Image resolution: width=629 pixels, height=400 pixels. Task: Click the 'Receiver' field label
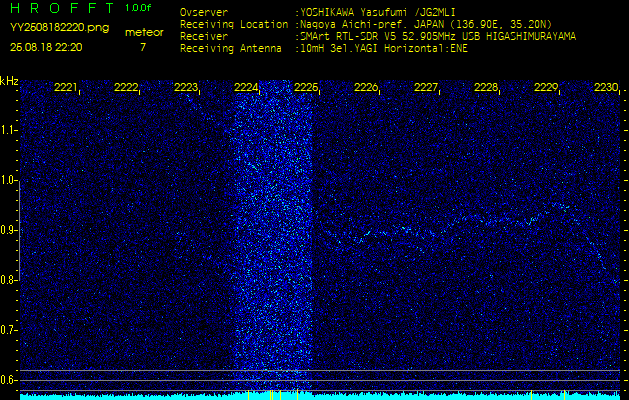point(204,37)
